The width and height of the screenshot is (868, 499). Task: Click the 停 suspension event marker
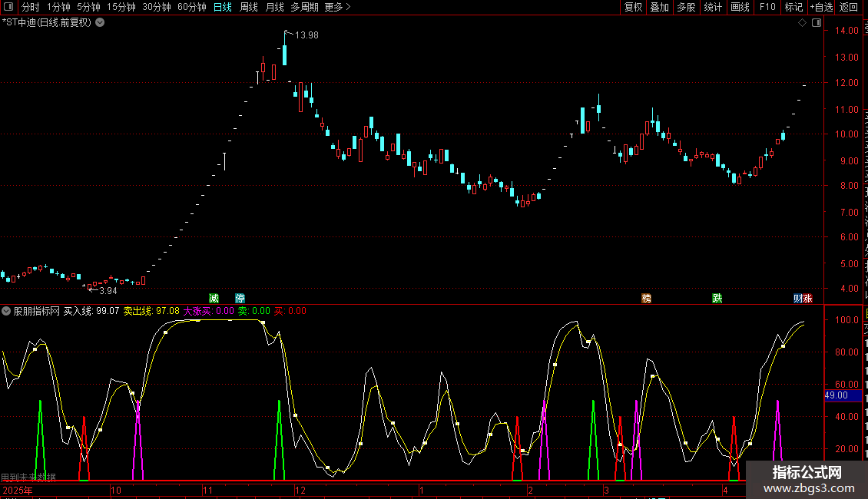tap(240, 298)
